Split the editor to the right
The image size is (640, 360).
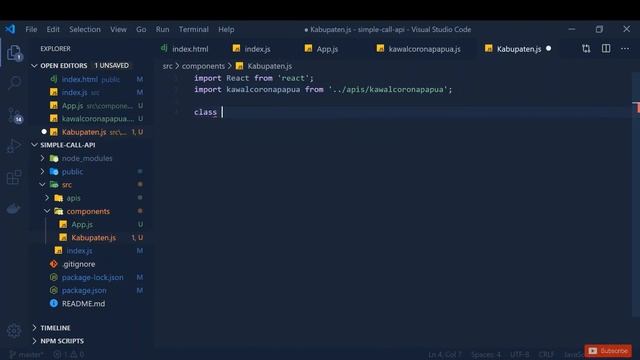(606, 49)
